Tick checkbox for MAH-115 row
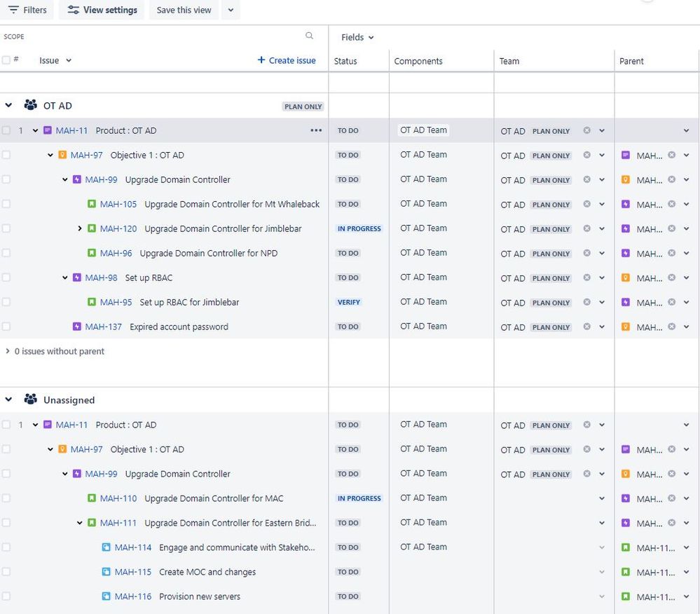The image size is (700, 614). (x=6, y=572)
